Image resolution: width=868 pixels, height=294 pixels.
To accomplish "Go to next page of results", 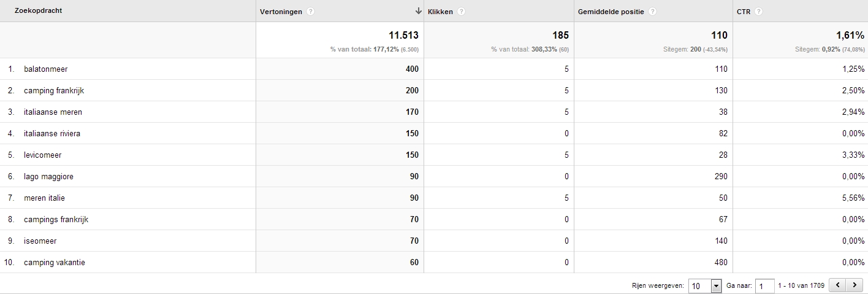I will 852,285.
